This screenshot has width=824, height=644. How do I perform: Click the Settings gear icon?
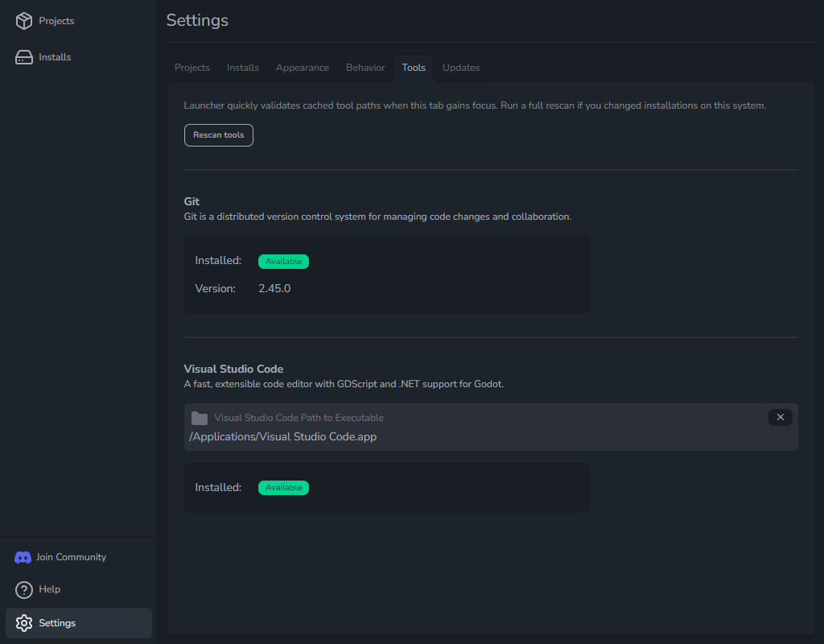[x=23, y=624]
